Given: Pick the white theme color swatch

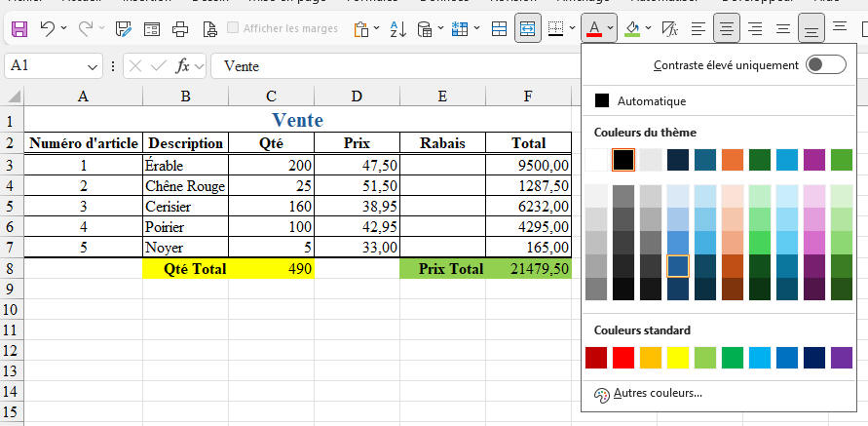Looking at the screenshot, I should 595,160.
